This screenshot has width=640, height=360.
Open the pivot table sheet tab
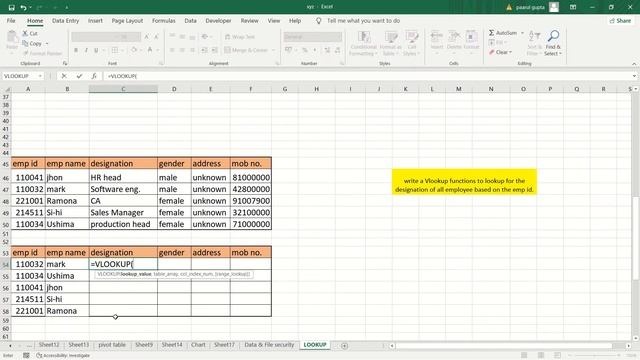112,345
